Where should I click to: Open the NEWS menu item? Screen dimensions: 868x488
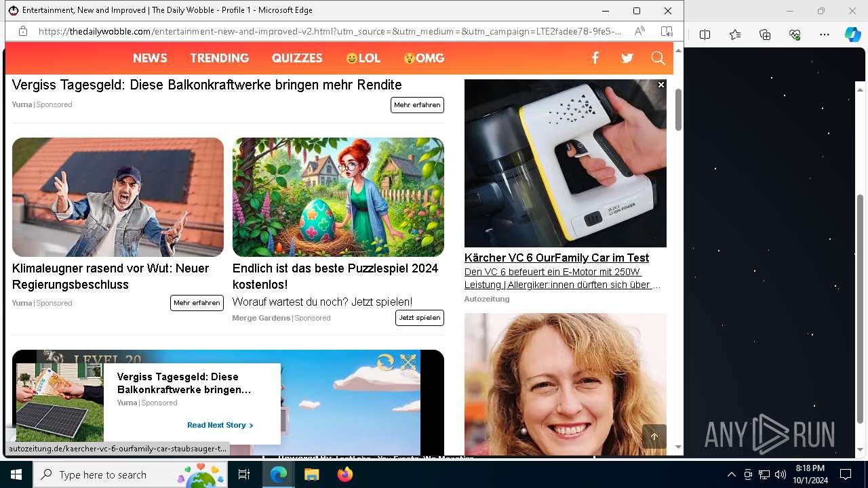coord(150,58)
